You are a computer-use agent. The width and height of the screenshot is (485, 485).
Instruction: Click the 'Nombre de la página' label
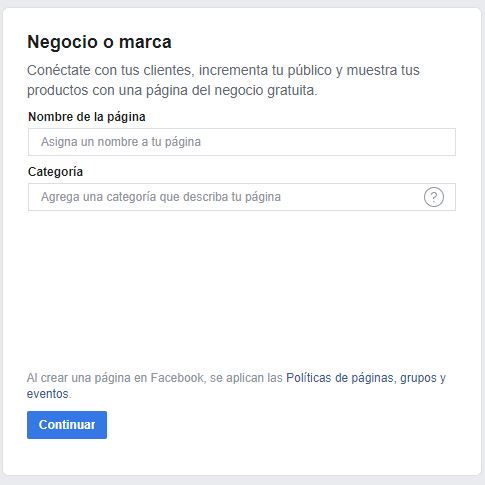pyautogui.click(x=87, y=117)
